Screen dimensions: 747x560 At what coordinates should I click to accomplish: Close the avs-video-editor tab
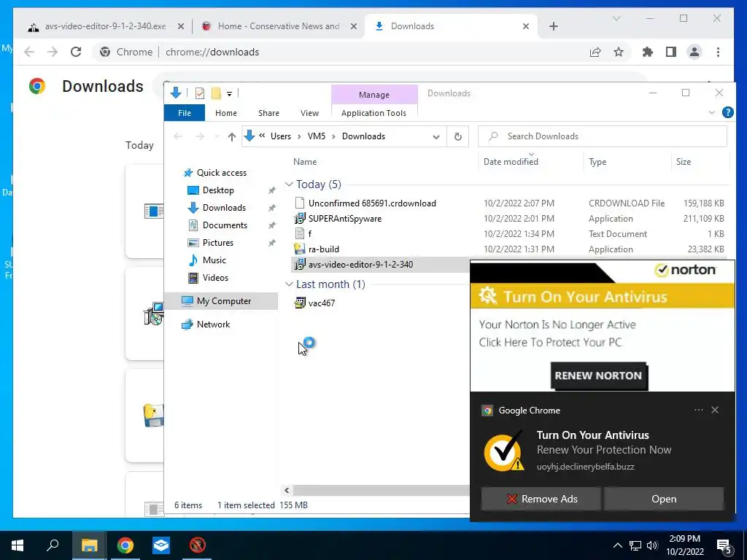181,26
